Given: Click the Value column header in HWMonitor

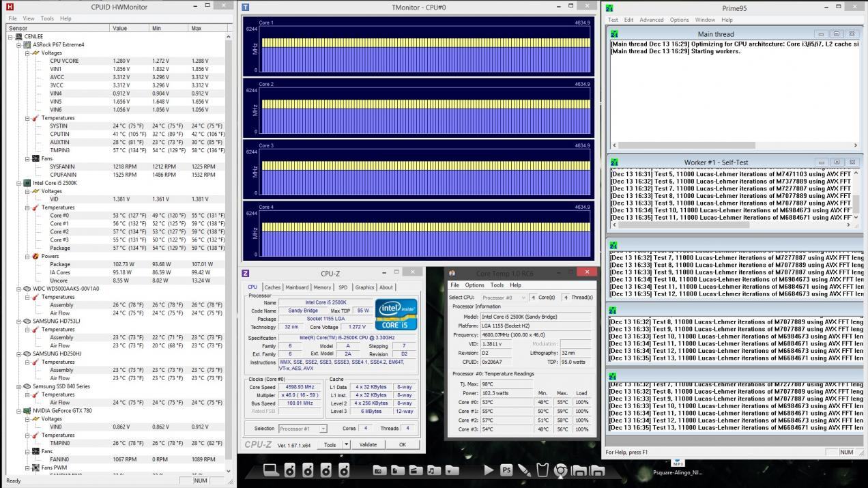Looking at the screenshot, I should 129,28.
